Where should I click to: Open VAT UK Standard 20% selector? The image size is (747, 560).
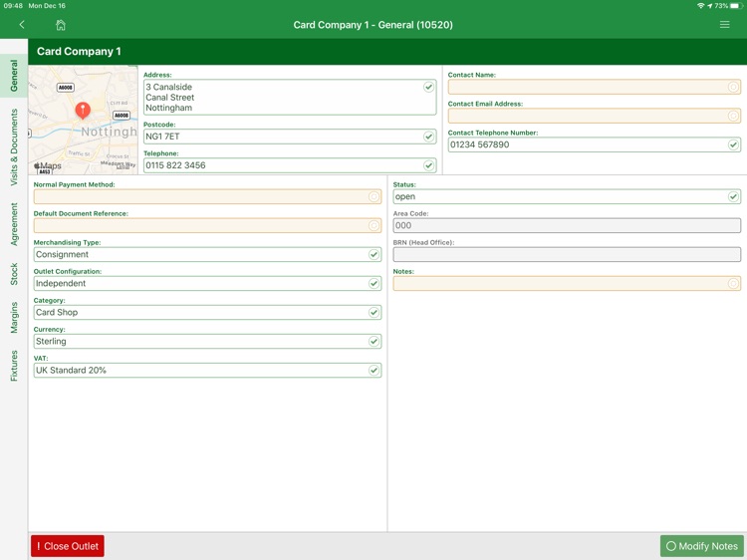point(208,371)
